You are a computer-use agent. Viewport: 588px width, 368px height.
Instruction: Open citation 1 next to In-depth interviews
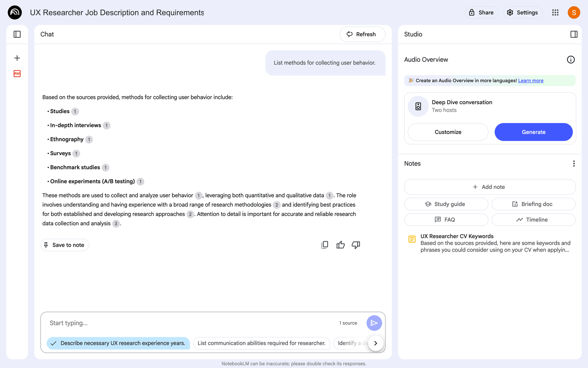(107, 125)
